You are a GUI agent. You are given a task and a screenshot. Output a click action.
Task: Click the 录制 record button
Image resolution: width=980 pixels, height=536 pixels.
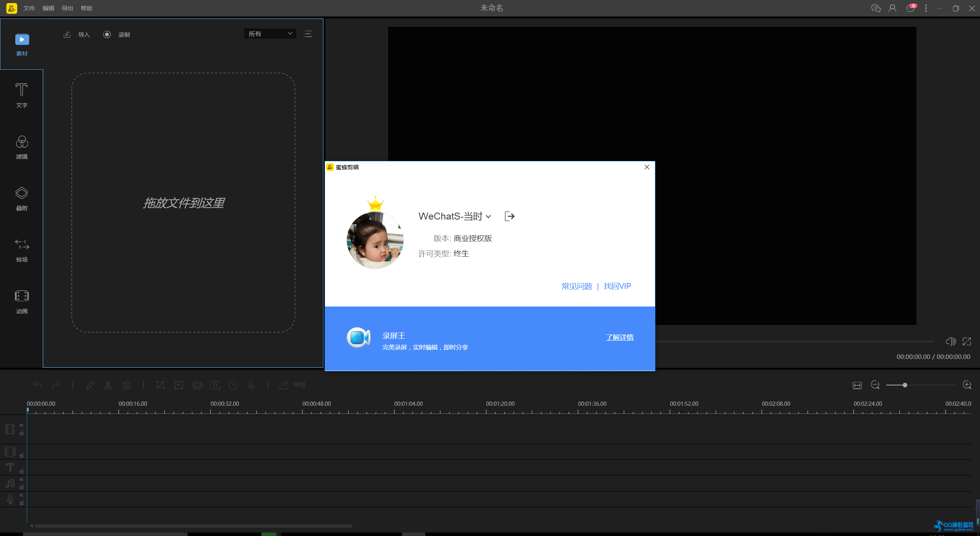point(117,34)
